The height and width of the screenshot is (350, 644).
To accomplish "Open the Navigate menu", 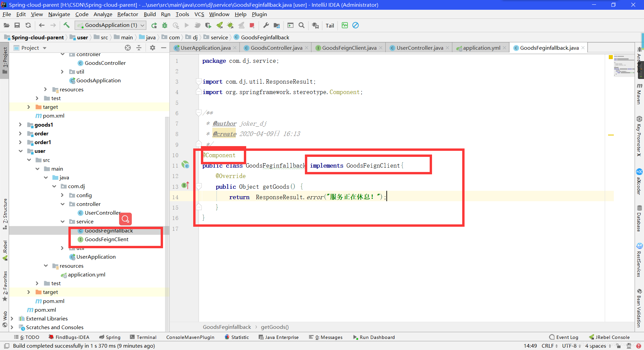I will 59,14.
